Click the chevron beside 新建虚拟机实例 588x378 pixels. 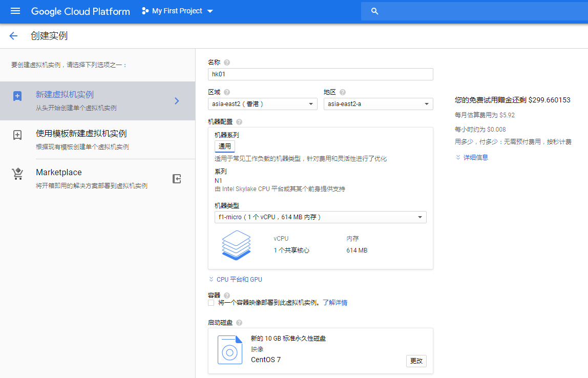click(177, 101)
